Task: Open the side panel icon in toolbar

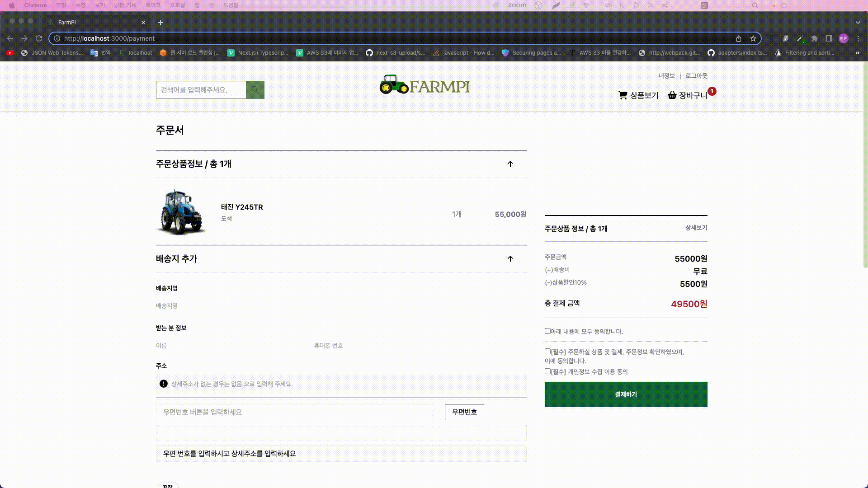Action: 829,38
